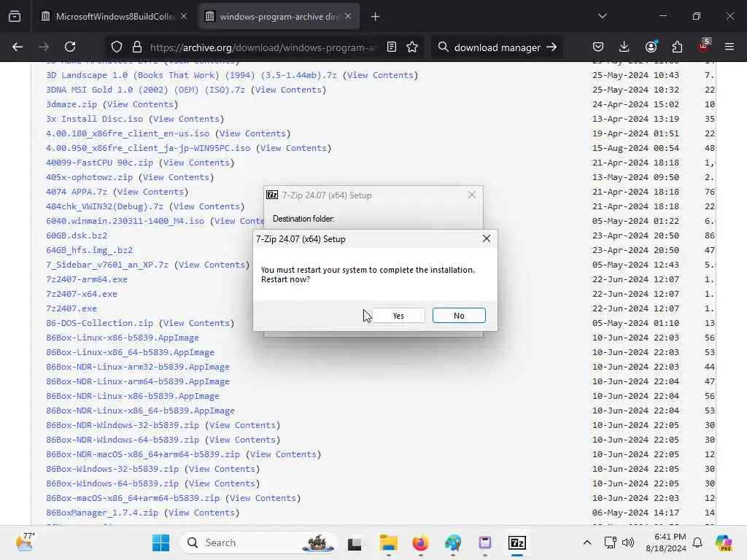Open the Firefox downloads panel
Image resolution: width=747 pixels, height=560 pixels.
pyautogui.click(x=624, y=47)
